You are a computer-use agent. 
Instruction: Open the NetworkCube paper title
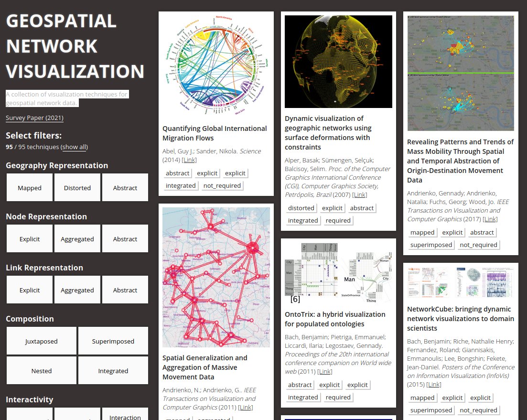[461, 319]
